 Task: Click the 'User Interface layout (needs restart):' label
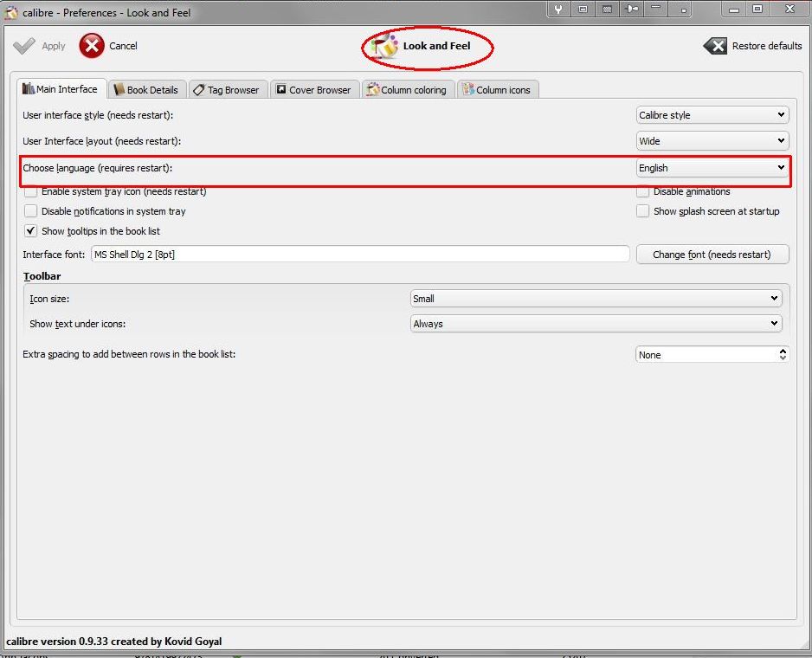pos(101,141)
